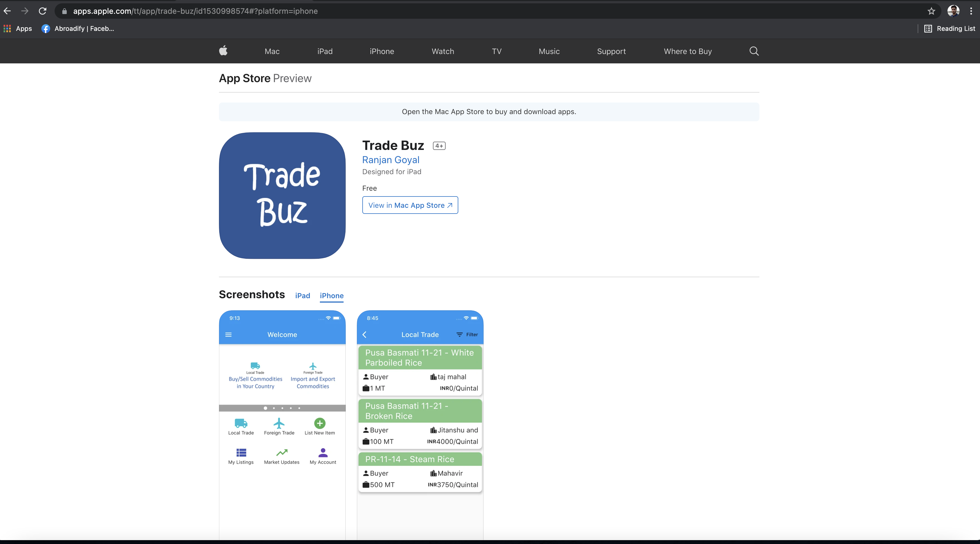980x544 pixels.
Task: Click the profile avatar in the browser toolbar
Action: [953, 11]
